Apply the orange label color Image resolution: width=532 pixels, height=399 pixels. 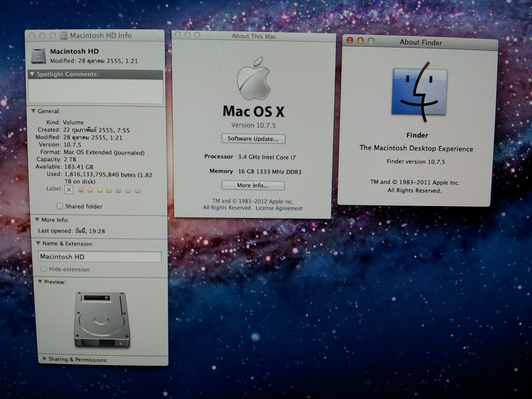pos(90,190)
